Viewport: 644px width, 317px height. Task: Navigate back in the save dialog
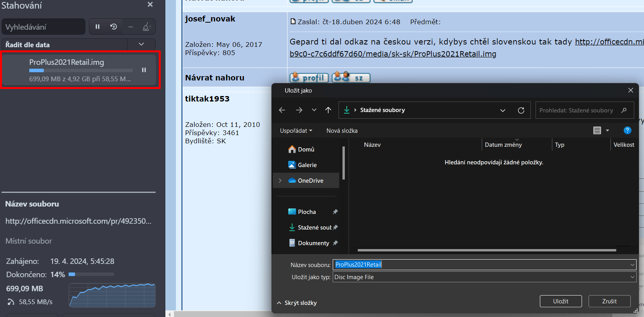[282, 110]
